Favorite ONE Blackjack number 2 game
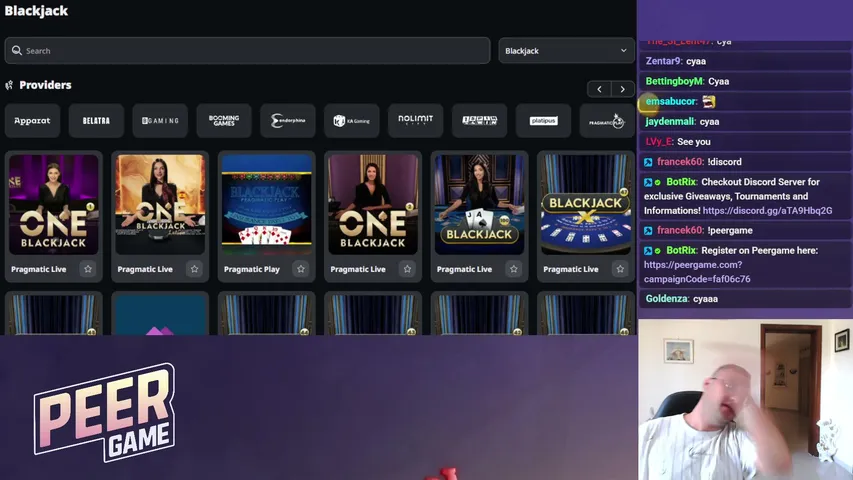This screenshot has height=480, width=853. pyautogui.click(x=407, y=269)
